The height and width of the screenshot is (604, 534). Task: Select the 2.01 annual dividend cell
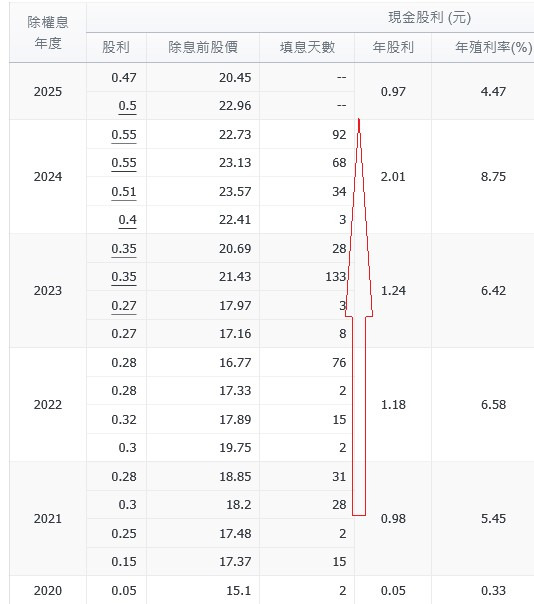point(393,177)
